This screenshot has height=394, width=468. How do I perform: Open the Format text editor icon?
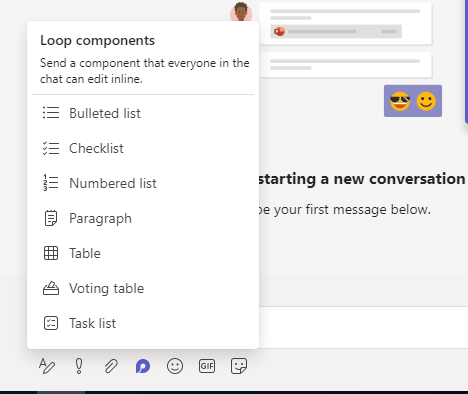pyautogui.click(x=47, y=366)
